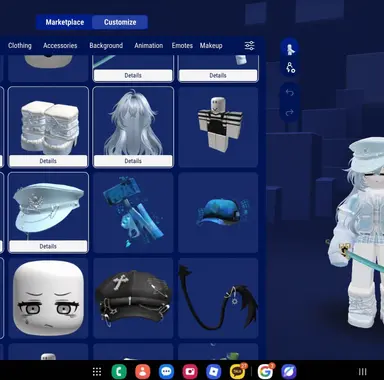Viewport: 384px width, 380px height.
Task: Select the blue baseball cap item
Action: pos(218,212)
